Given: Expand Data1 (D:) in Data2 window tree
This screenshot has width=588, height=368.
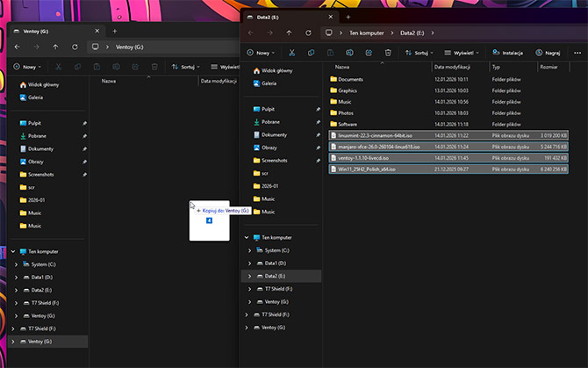Looking at the screenshot, I should 250,263.
